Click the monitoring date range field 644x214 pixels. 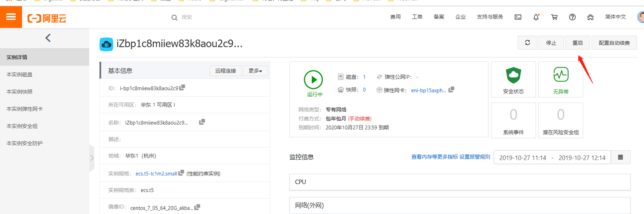(x=552, y=158)
